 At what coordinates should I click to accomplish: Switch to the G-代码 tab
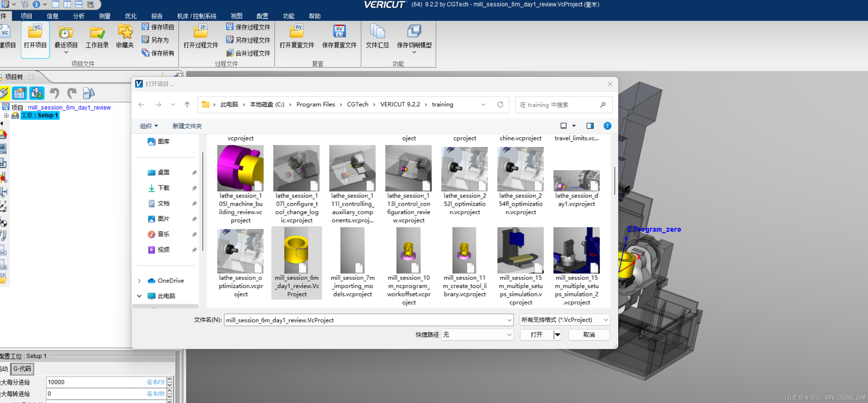22,369
